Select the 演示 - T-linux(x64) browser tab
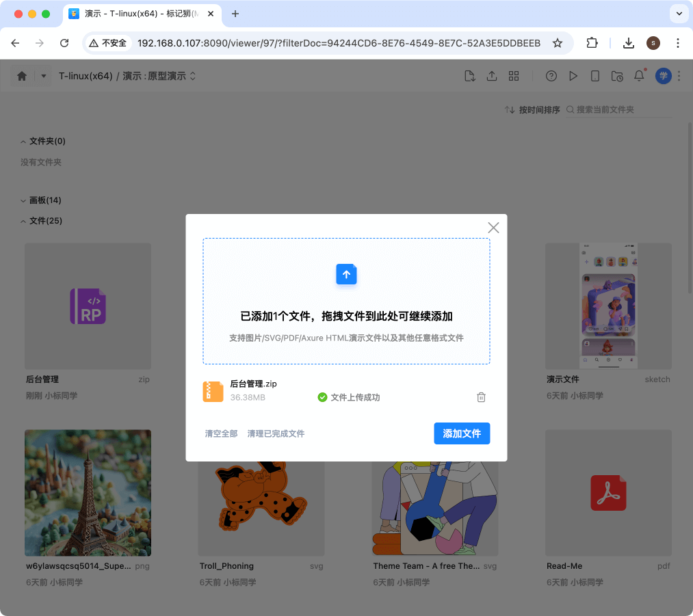This screenshot has width=693, height=616. coord(144,14)
